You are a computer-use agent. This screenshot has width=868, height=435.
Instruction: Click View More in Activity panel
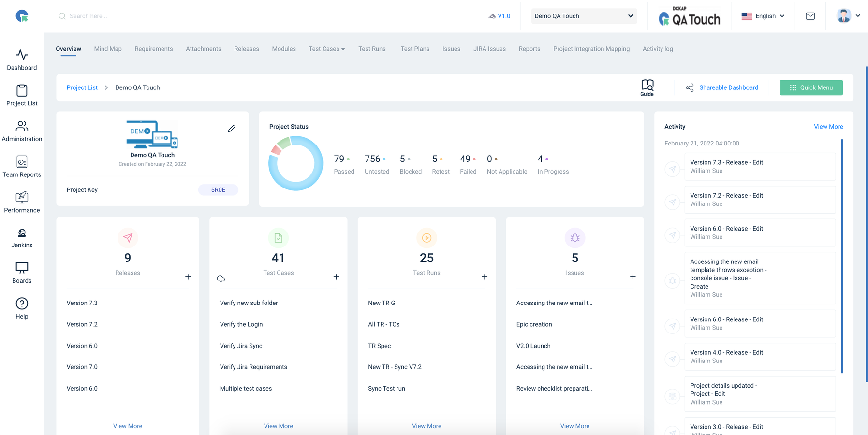(828, 127)
